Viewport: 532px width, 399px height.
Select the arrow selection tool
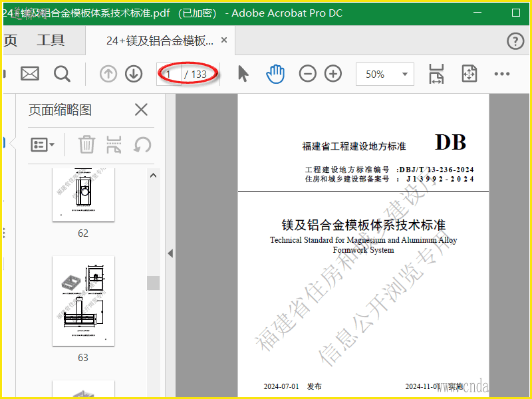(243, 74)
